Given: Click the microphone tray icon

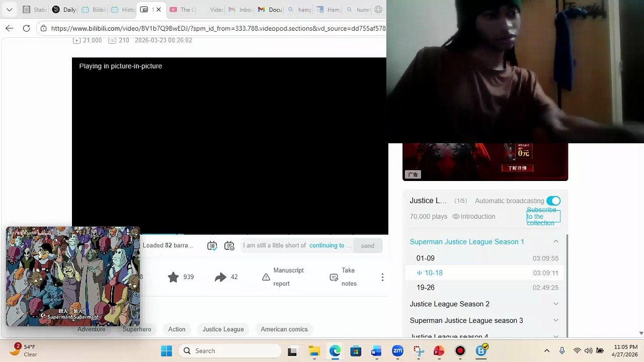Looking at the screenshot, I should click(x=562, y=351).
